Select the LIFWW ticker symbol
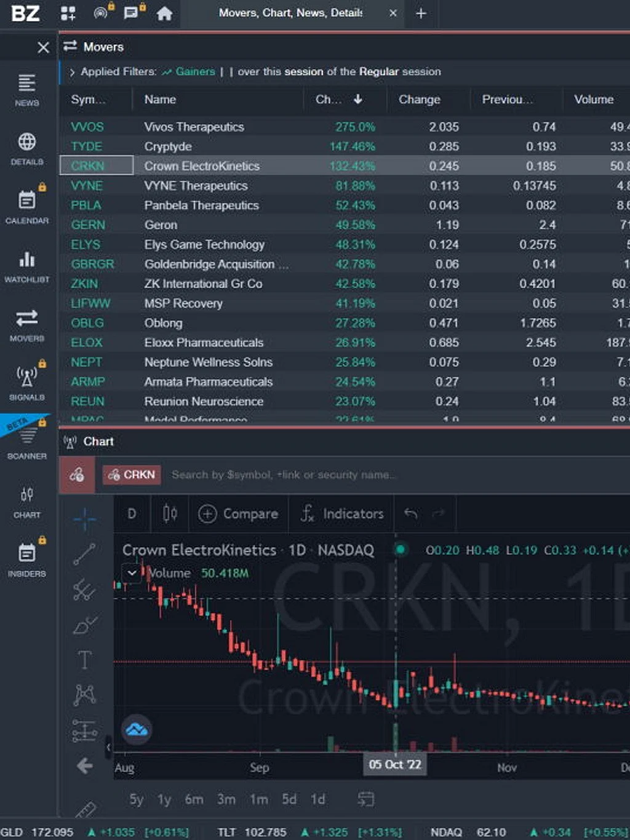Viewport: 630px width, 840px height. point(90,303)
